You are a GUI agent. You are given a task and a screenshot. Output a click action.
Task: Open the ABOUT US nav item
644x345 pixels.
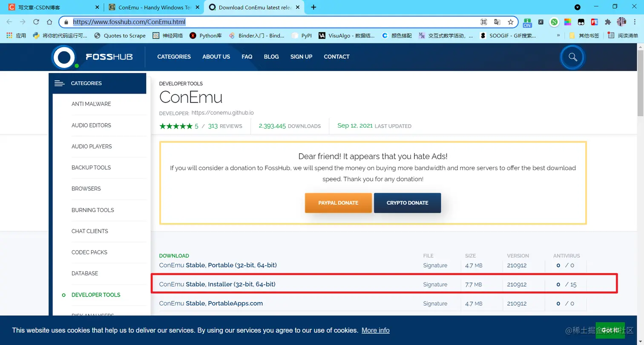tap(216, 57)
